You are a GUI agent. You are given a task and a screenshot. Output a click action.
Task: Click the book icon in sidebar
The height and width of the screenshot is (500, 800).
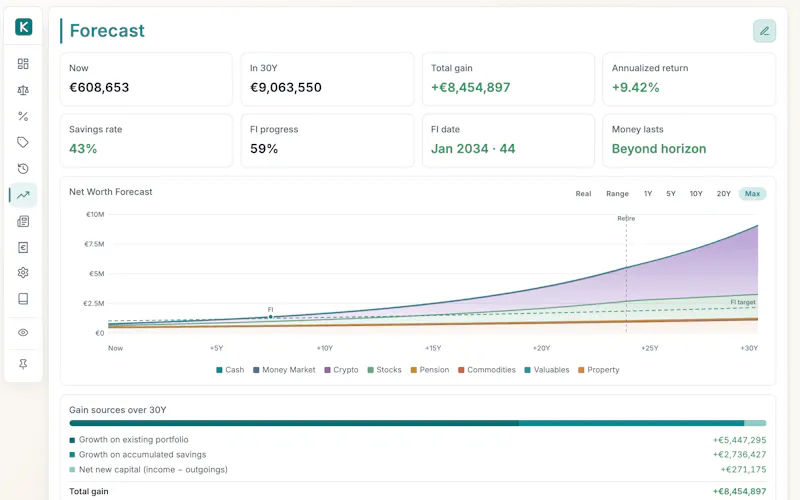tap(23, 299)
